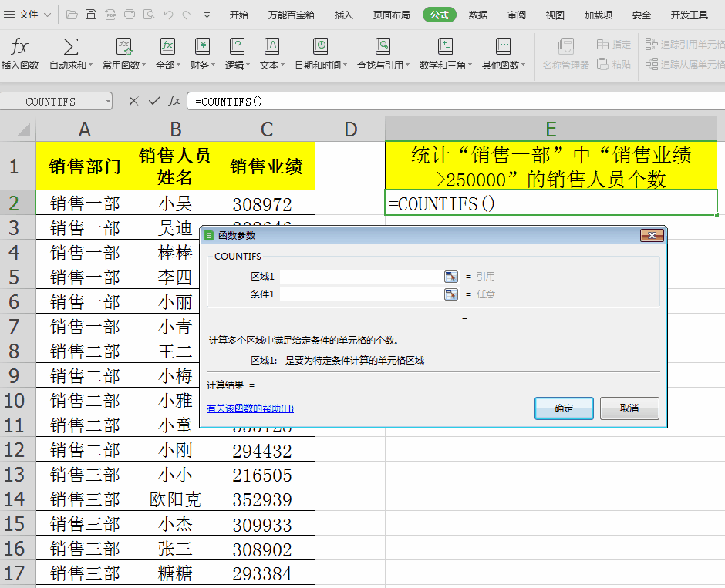Viewport: 725px width, 588px height.
Task: Open the 有关该函数的帮助(H) link
Action: [250, 408]
